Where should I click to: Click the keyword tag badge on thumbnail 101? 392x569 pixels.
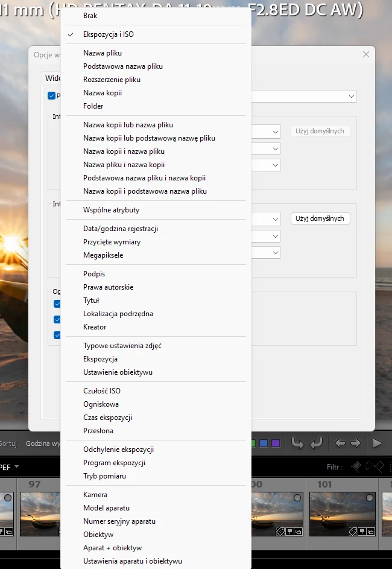click(x=352, y=532)
